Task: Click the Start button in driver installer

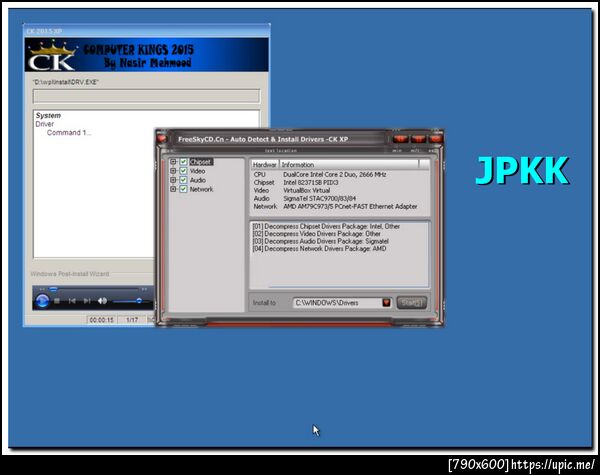Action: (x=411, y=303)
